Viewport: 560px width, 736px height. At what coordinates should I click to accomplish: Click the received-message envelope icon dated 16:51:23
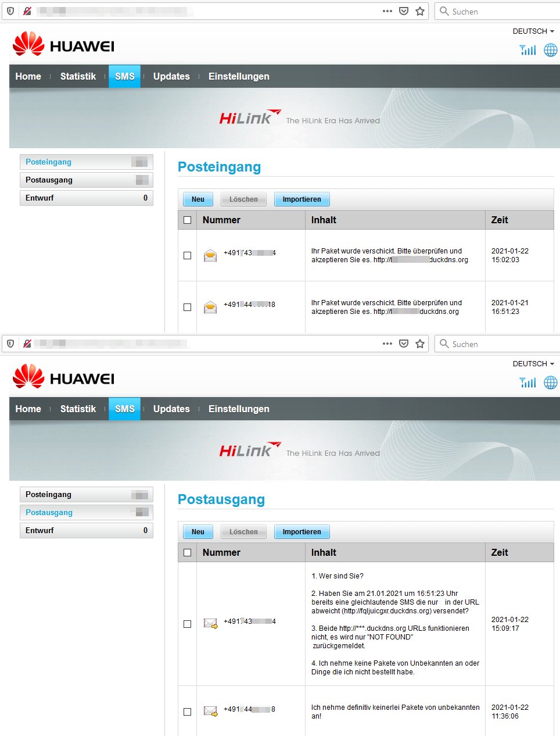(210, 308)
